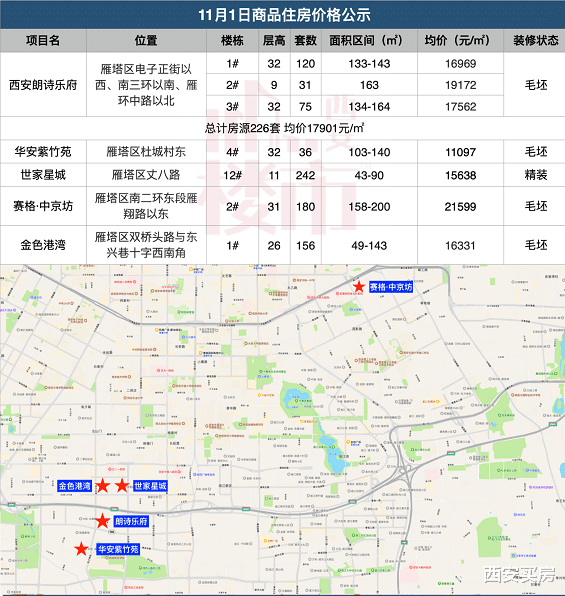Click the red star beside 朗诗乐府 label
This screenshot has height=596, width=565.
coord(102,521)
